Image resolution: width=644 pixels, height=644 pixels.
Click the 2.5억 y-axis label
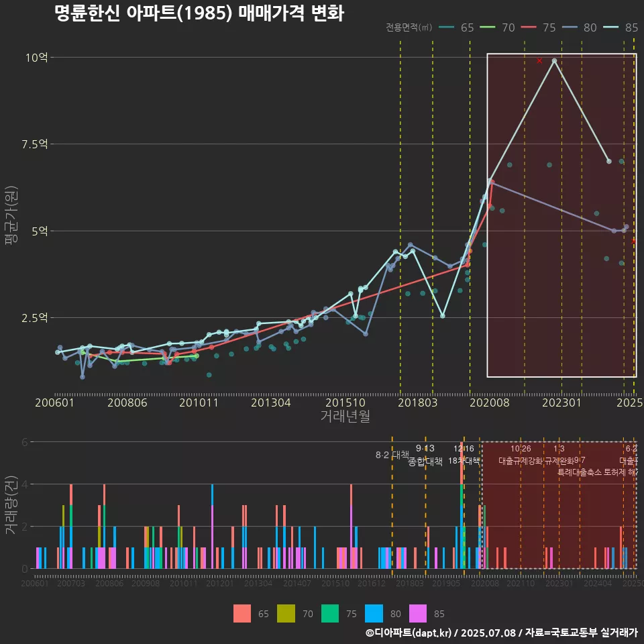pos(34,318)
